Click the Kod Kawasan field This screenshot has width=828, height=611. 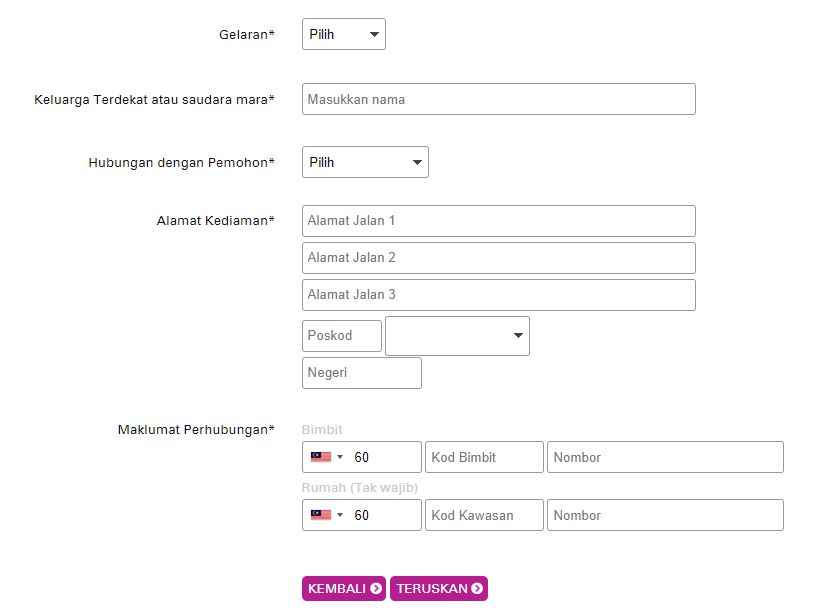(484, 515)
